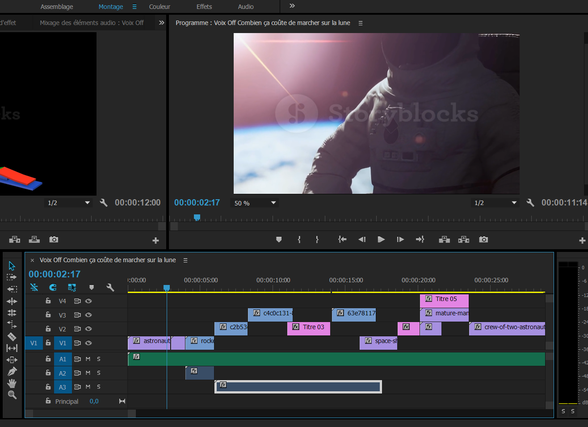Image resolution: width=588 pixels, height=427 pixels.
Task: Mark Out point in Program monitor
Action: pos(317,240)
